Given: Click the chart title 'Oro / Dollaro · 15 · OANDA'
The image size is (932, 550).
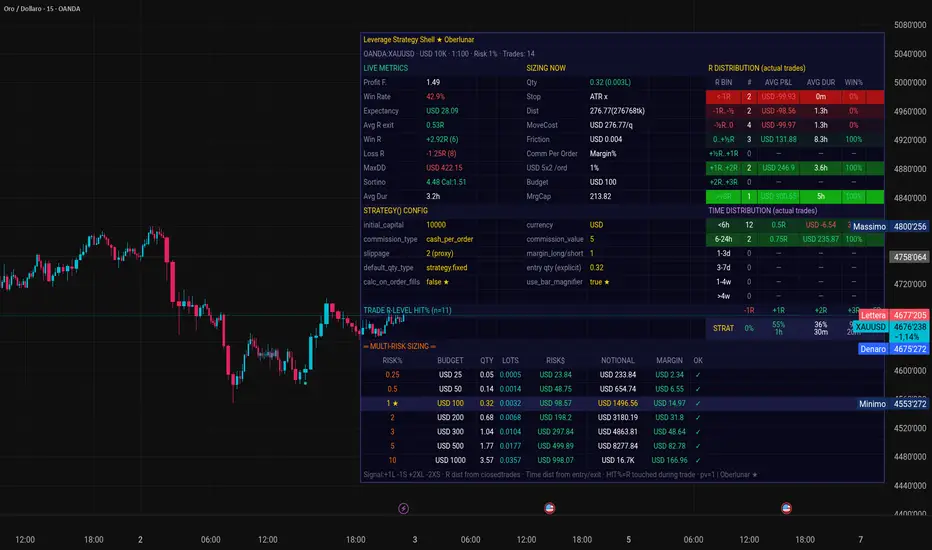Looking at the screenshot, I should (x=42, y=8).
